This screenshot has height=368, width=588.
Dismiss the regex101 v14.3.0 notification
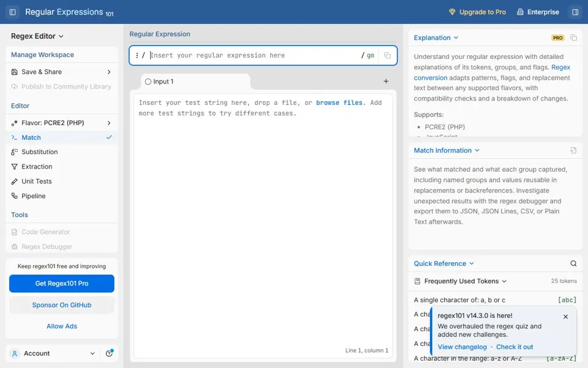point(565,316)
